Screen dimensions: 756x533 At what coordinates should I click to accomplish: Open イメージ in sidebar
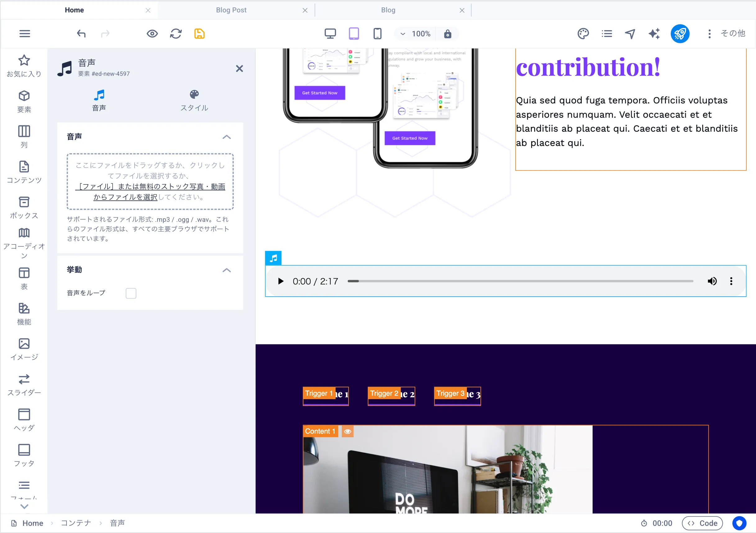pos(24,349)
